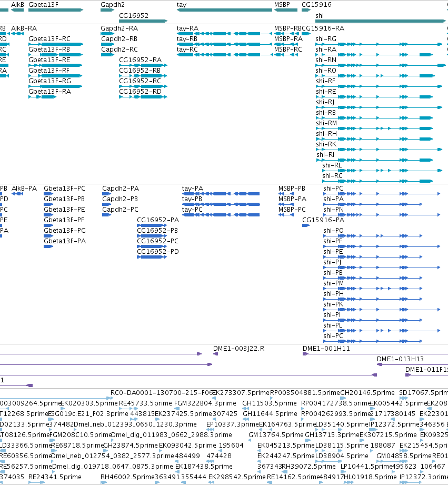The image size is (448, 485).
Task: Select EST EK244247.5prime
Action: (x=286, y=456)
